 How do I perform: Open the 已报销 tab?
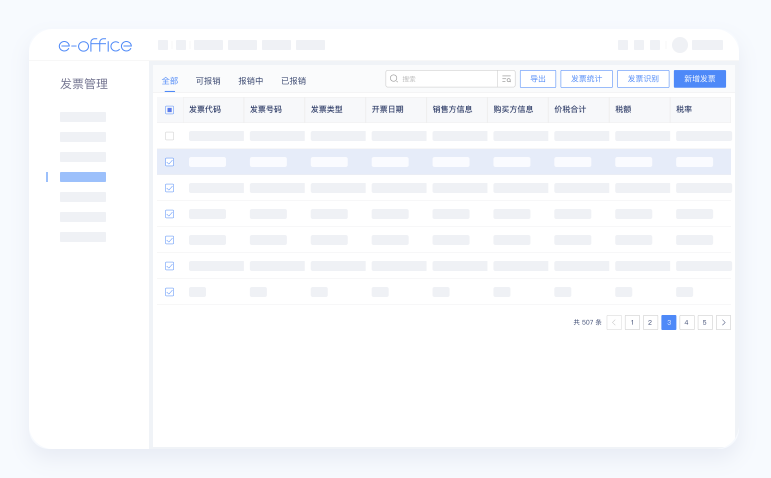294,81
